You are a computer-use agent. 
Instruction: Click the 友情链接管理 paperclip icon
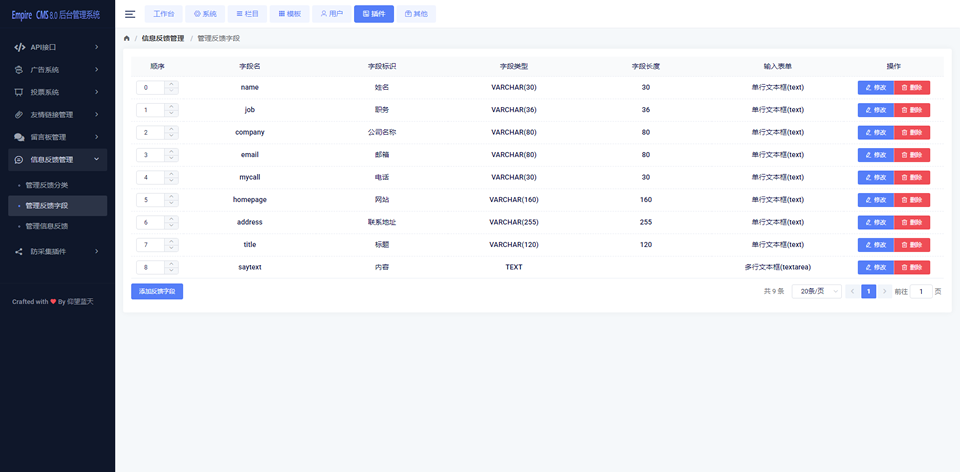coord(19,114)
